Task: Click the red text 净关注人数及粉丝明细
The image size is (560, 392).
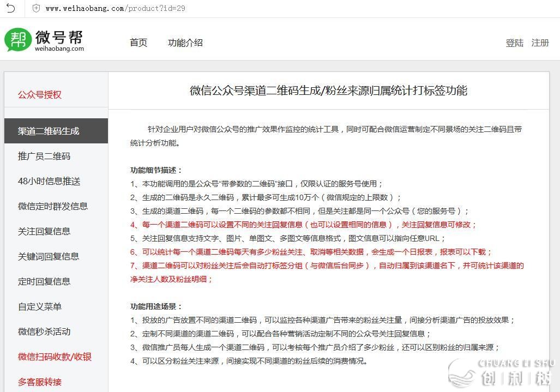Action: coord(171,279)
